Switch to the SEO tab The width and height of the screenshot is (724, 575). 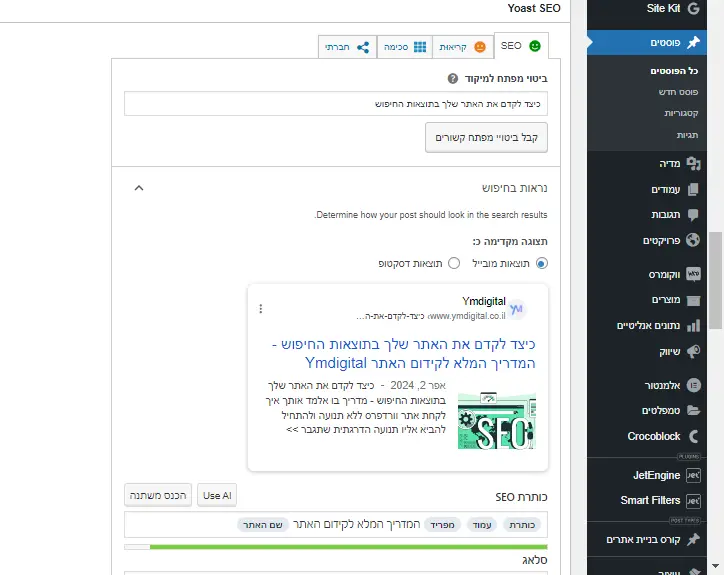pyautogui.click(x=521, y=46)
